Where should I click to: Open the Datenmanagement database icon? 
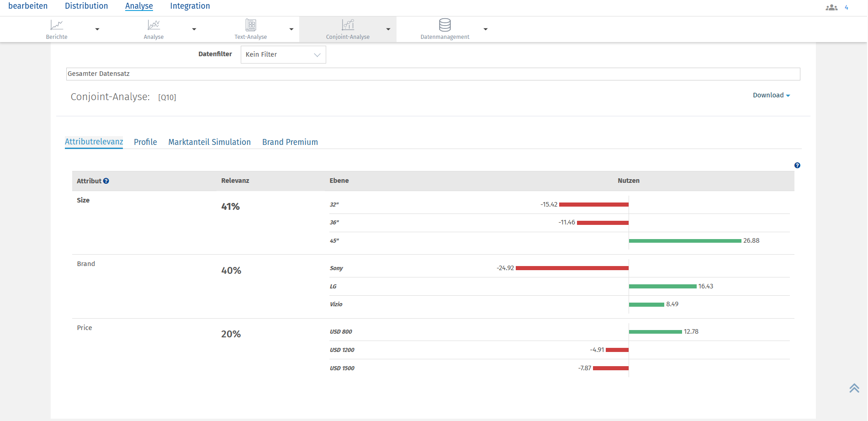[445, 25]
